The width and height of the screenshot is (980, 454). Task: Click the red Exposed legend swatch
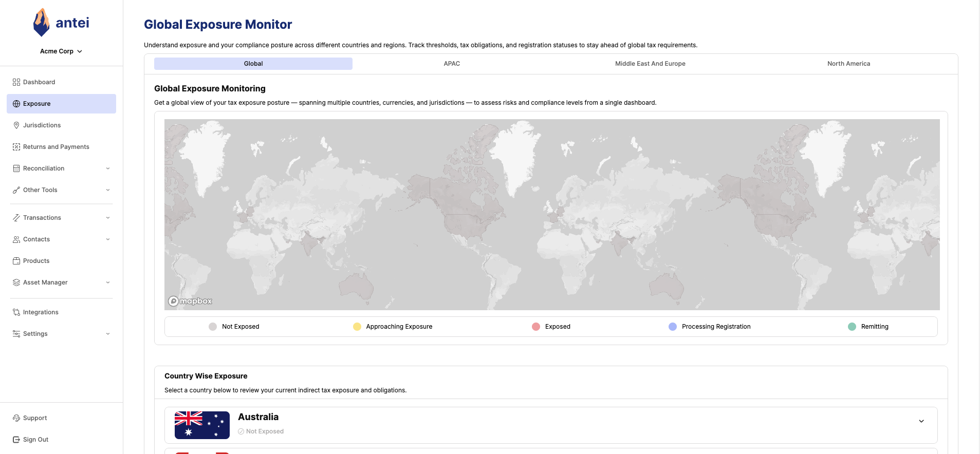[x=536, y=327]
